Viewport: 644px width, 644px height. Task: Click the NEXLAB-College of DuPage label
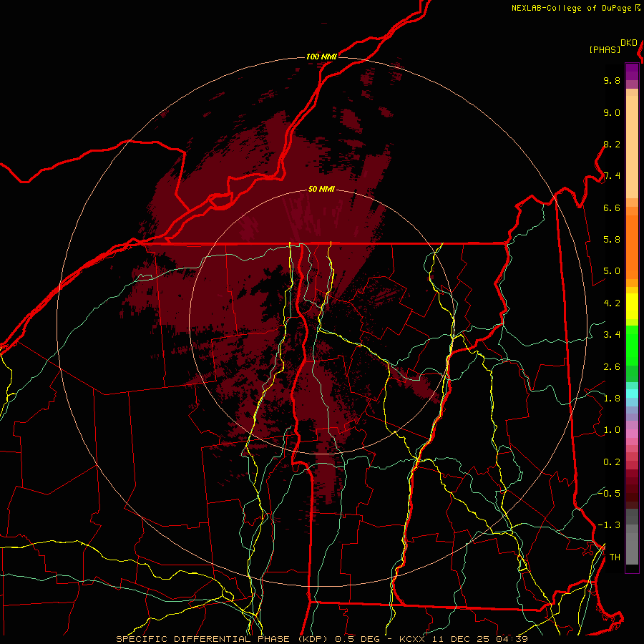click(571, 8)
